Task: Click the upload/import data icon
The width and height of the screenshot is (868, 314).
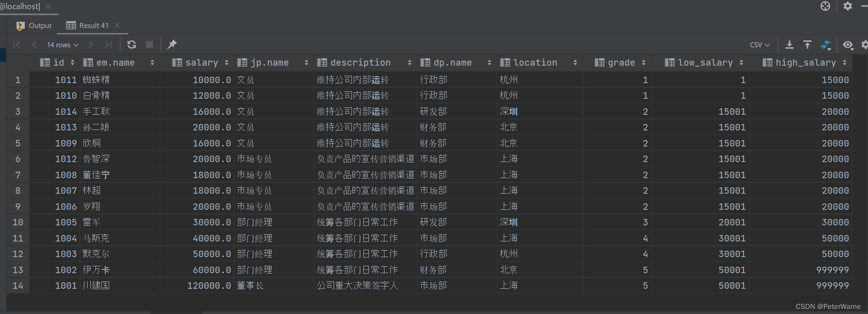Action: (x=807, y=45)
